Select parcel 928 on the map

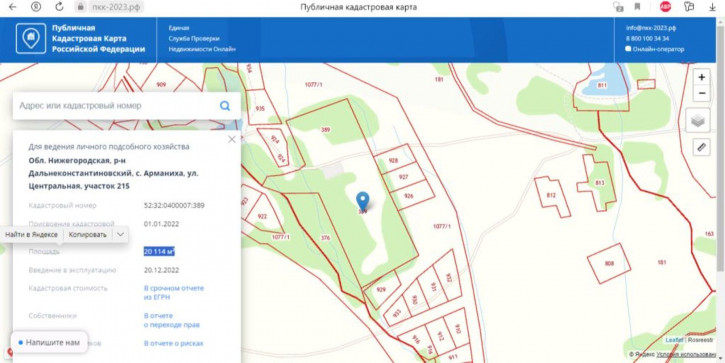click(x=393, y=160)
